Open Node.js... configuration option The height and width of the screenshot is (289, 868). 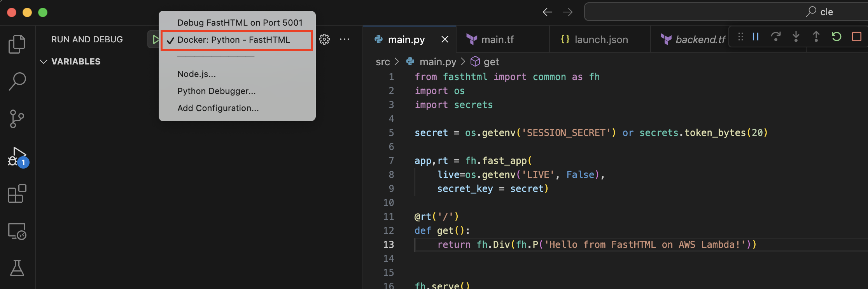(x=196, y=74)
